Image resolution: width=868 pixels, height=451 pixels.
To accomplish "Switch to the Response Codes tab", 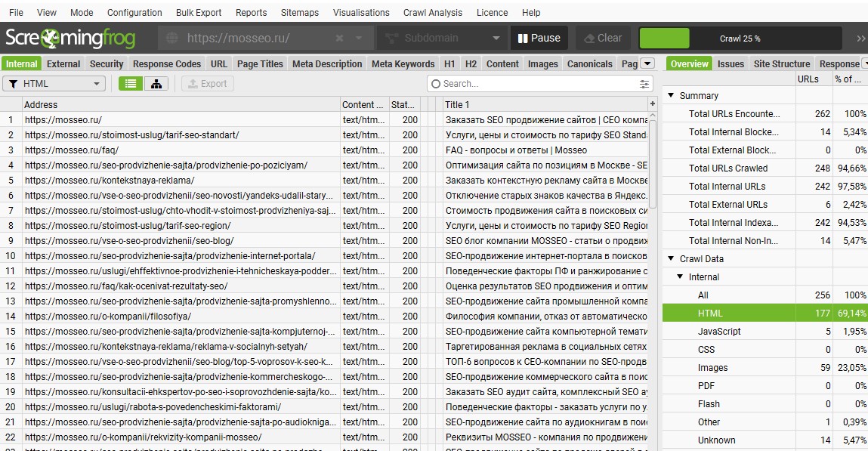I will coord(167,63).
